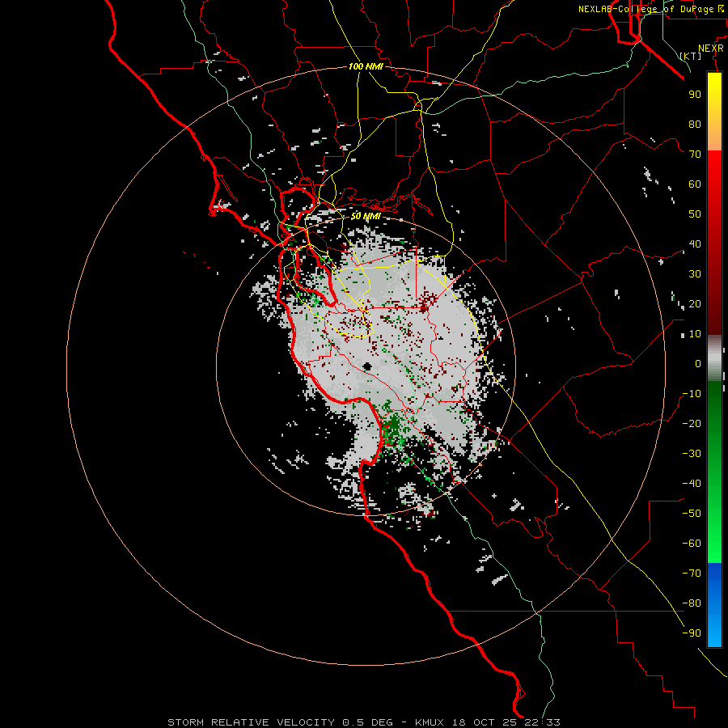Click the -40 value on velocity scale
Image resolution: width=728 pixels, height=728 pixels.
point(692,484)
